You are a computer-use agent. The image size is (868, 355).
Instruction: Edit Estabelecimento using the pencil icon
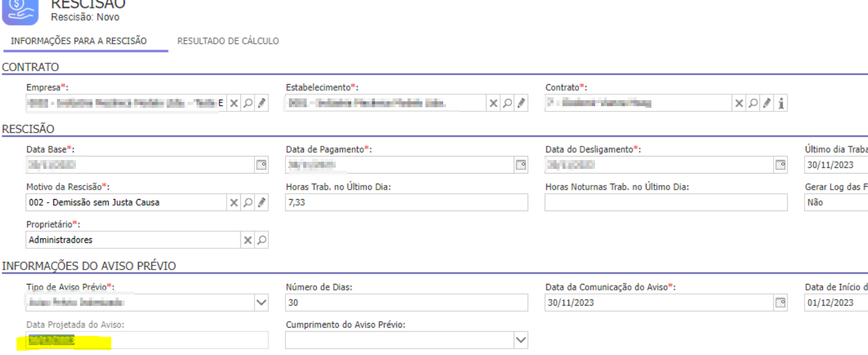click(522, 104)
